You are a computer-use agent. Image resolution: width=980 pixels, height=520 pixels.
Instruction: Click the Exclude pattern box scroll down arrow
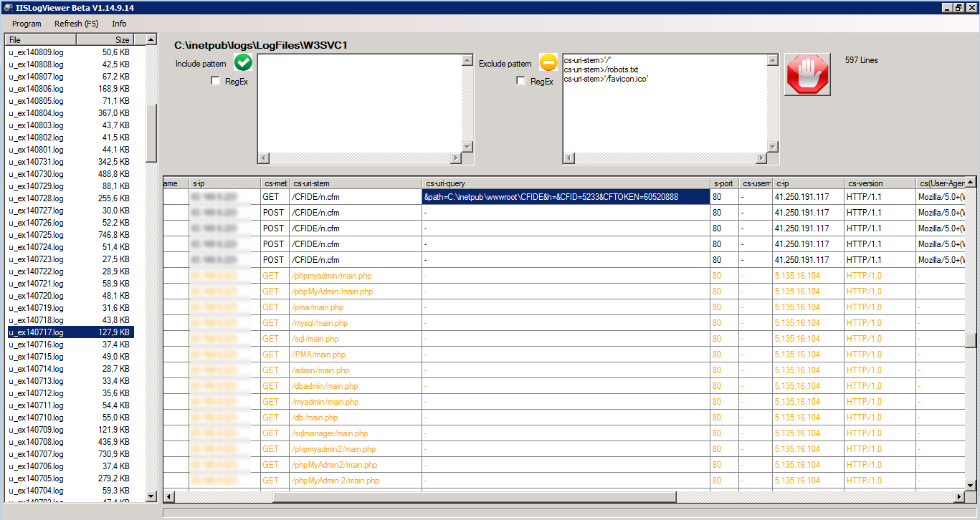pyautogui.click(x=772, y=147)
